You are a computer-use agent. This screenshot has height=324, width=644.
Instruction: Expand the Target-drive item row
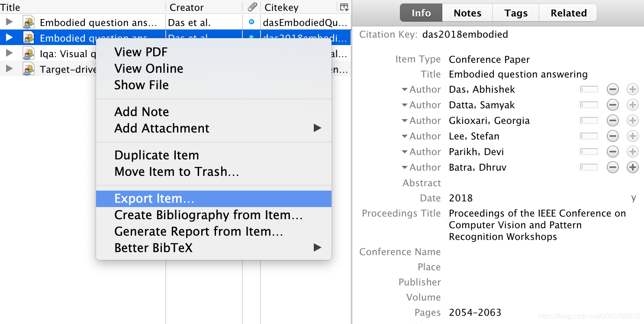[x=9, y=69]
